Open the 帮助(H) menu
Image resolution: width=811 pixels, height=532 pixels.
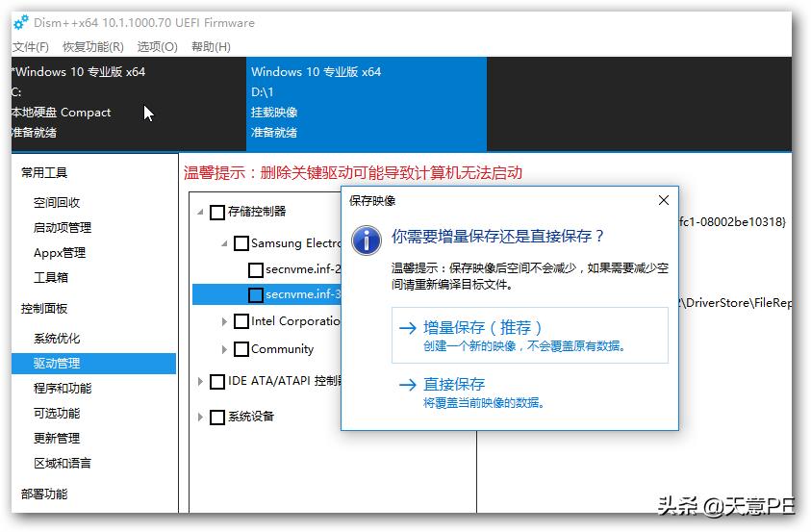[x=211, y=47]
